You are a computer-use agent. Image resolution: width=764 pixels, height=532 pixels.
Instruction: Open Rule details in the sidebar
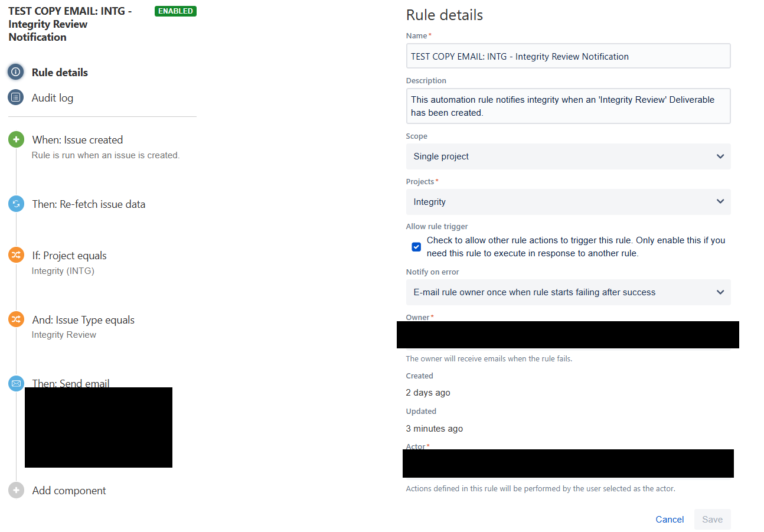[60, 73]
